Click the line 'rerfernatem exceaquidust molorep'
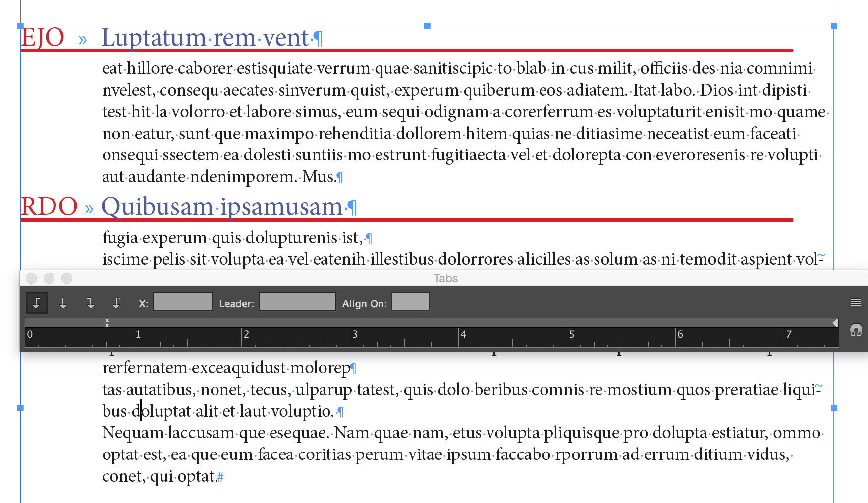The height and width of the screenshot is (503, 868). click(226, 368)
